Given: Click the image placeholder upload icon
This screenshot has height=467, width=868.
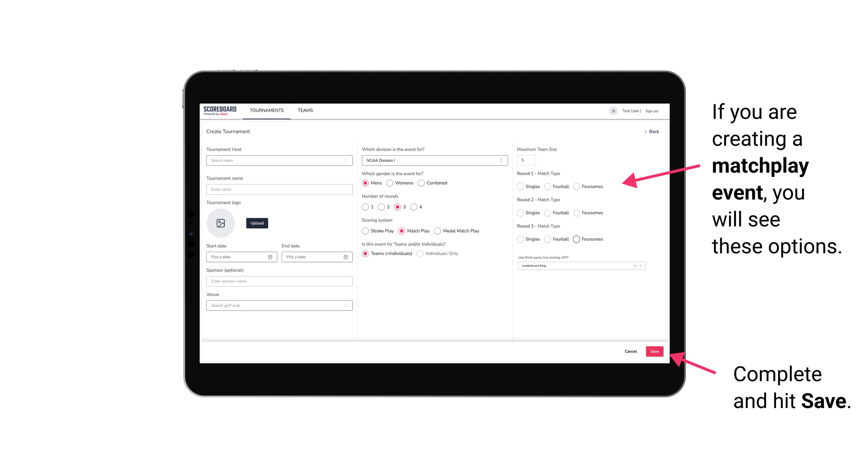Looking at the screenshot, I should pos(221,223).
